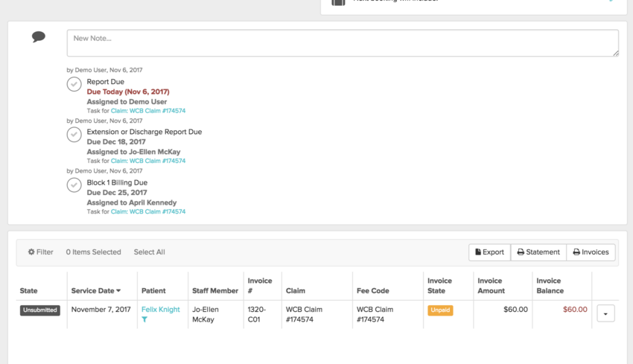633x364 pixels.
Task: Print a Statement
Action: point(538,252)
